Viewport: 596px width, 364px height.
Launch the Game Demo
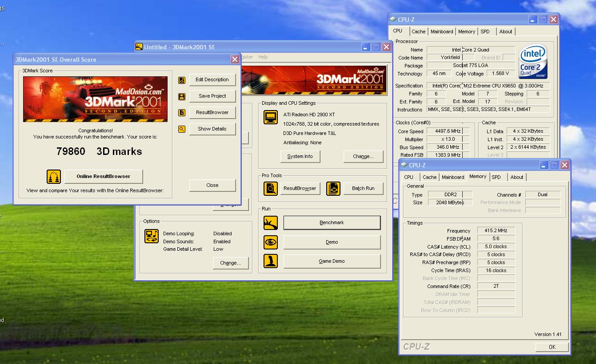(332, 261)
